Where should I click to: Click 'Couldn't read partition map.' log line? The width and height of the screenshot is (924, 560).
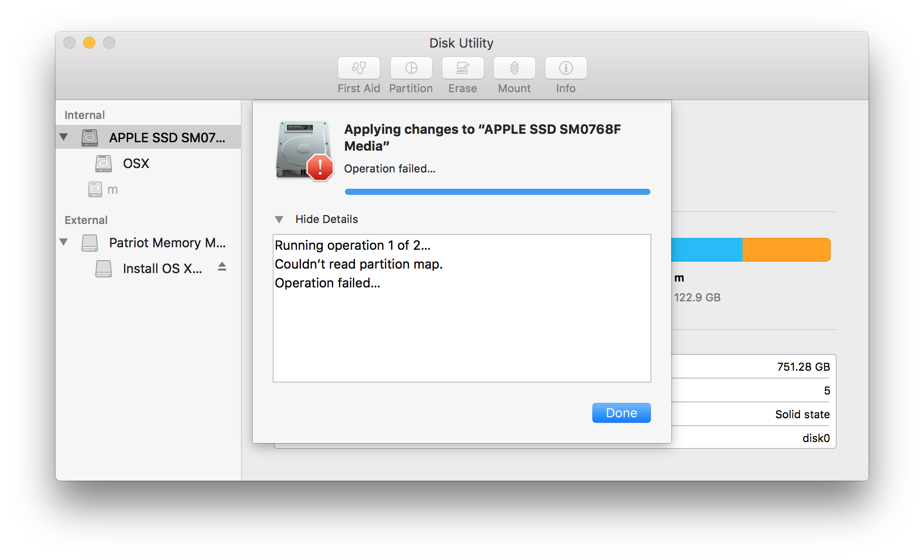click(358, 264)
